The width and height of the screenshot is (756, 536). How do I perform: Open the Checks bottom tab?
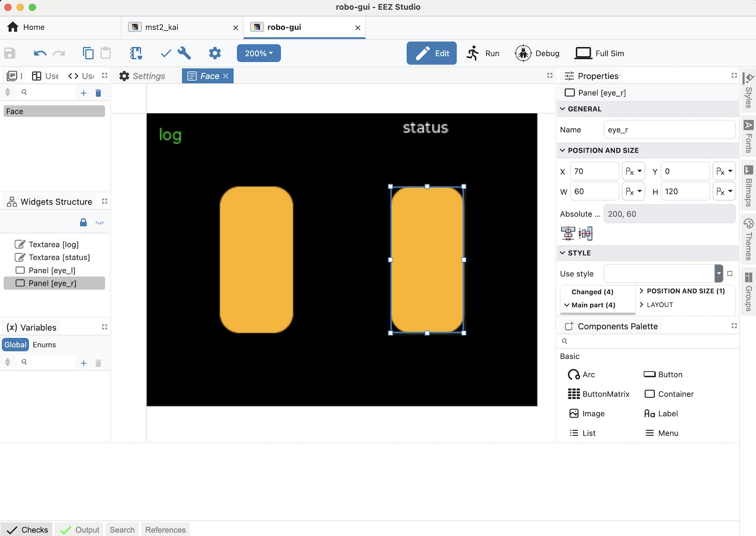(27, 530)
